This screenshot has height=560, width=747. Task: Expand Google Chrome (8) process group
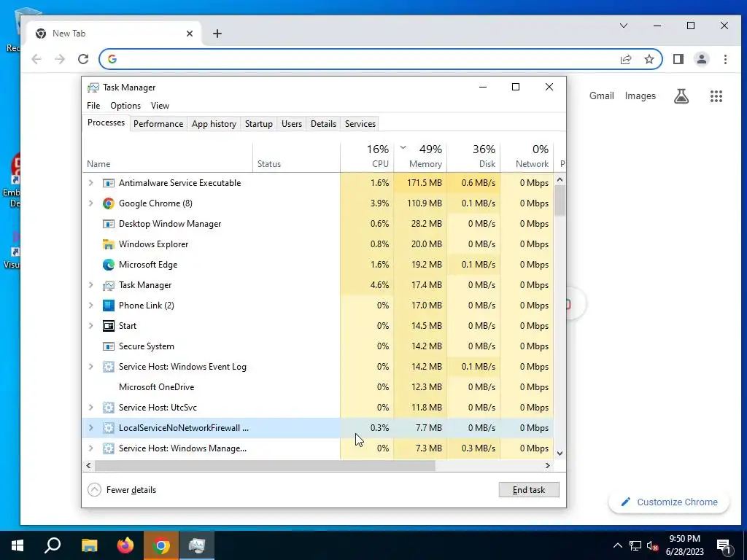[x=90, y=203]
